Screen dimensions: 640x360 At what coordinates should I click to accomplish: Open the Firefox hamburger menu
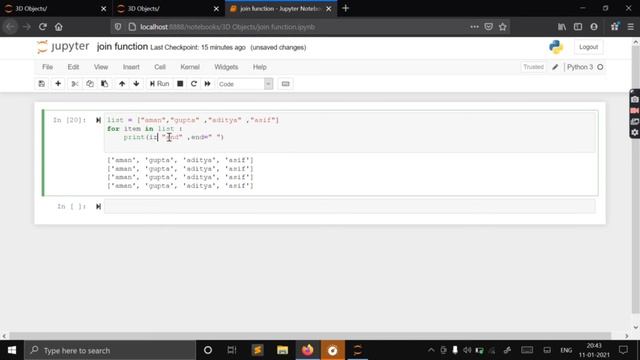pos(631,27)
